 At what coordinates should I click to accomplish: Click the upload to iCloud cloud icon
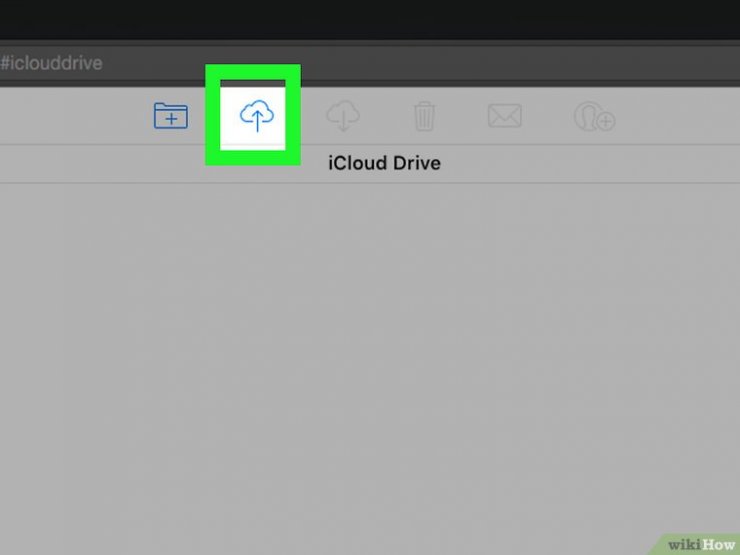257,115
